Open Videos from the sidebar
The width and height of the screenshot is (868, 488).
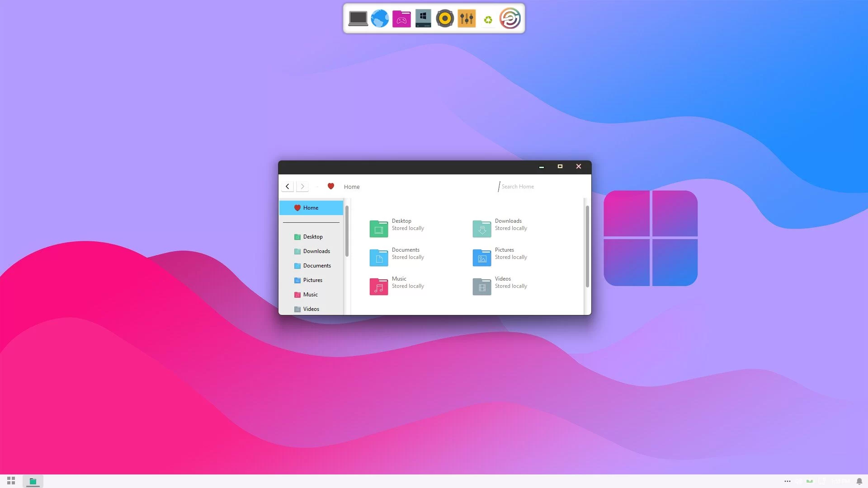coord(311,309)
